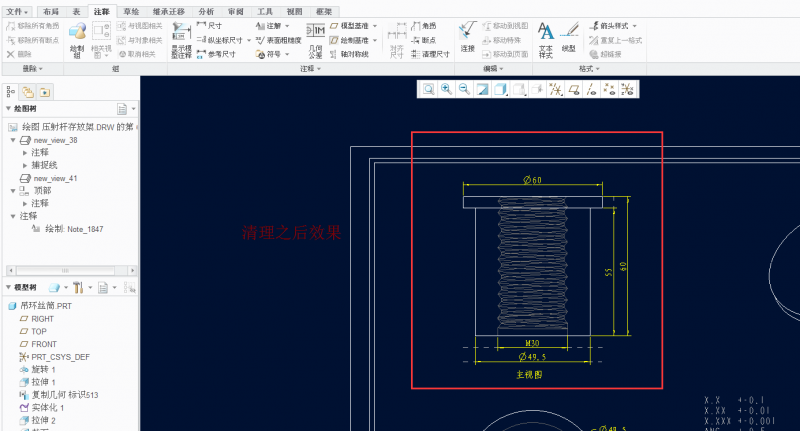Screen dimensions: 800x431
Task: Switch to the folder browser navigator icon
Action: click(x=28, y=92)
